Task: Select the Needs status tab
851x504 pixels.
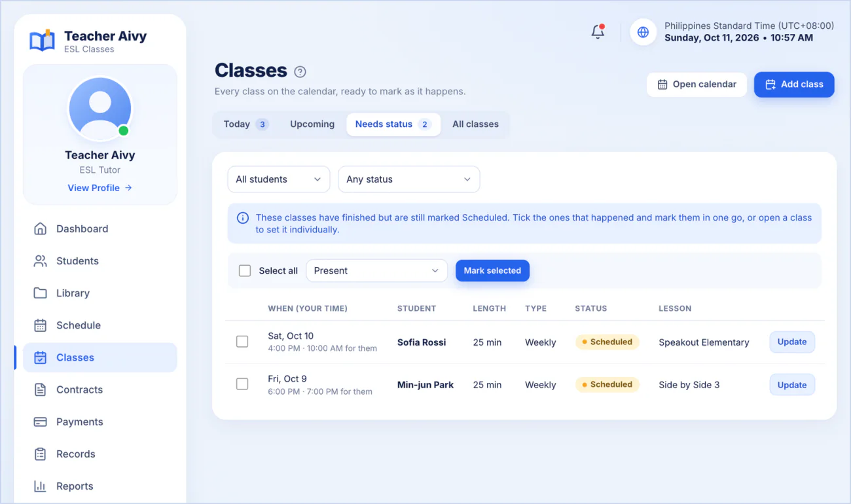Action: point(393,124)
